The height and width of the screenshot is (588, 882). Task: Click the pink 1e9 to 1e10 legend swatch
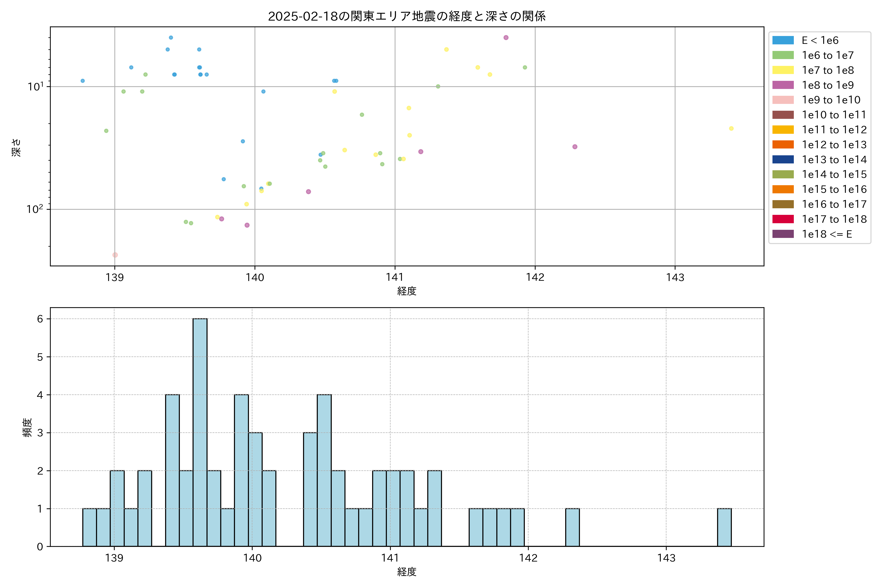(x=783, y=100)
